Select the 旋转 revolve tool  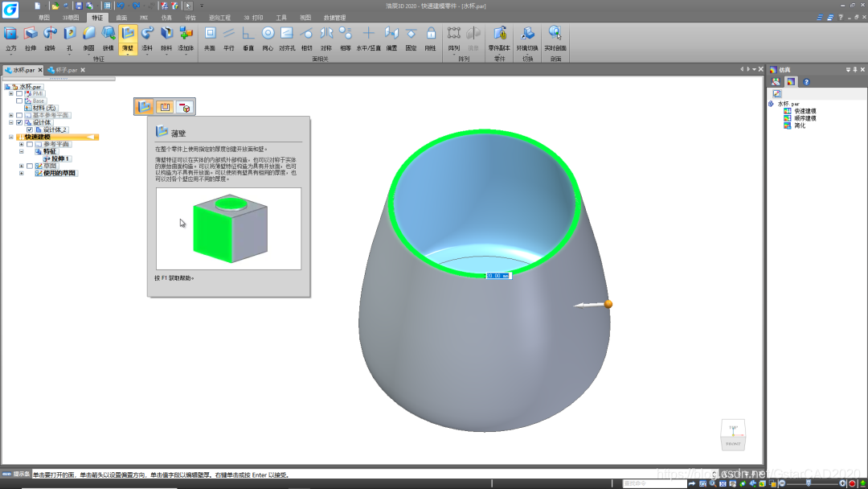coord(50,39)
